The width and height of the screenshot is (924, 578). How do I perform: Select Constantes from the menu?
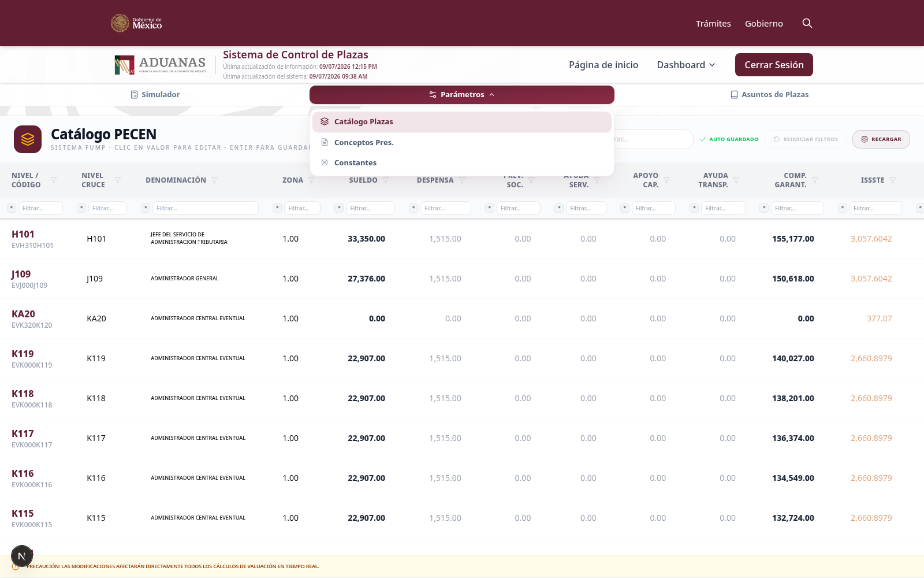click(462, 163)
